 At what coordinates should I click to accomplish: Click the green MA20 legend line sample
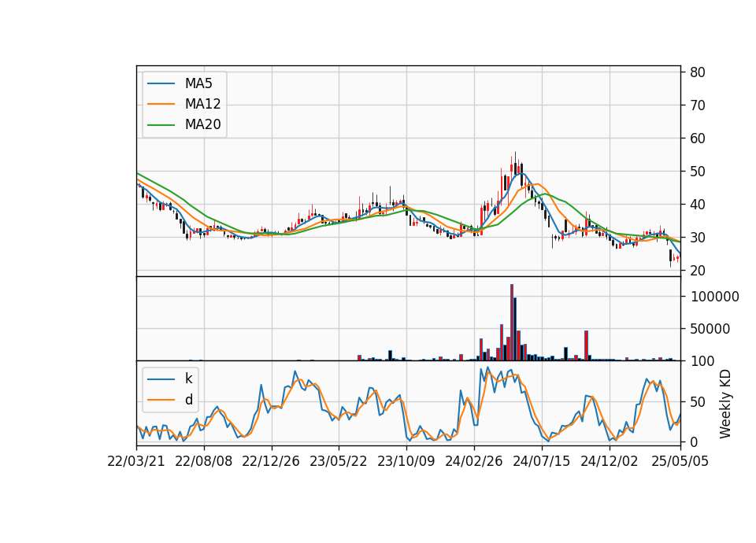point(161,125)
